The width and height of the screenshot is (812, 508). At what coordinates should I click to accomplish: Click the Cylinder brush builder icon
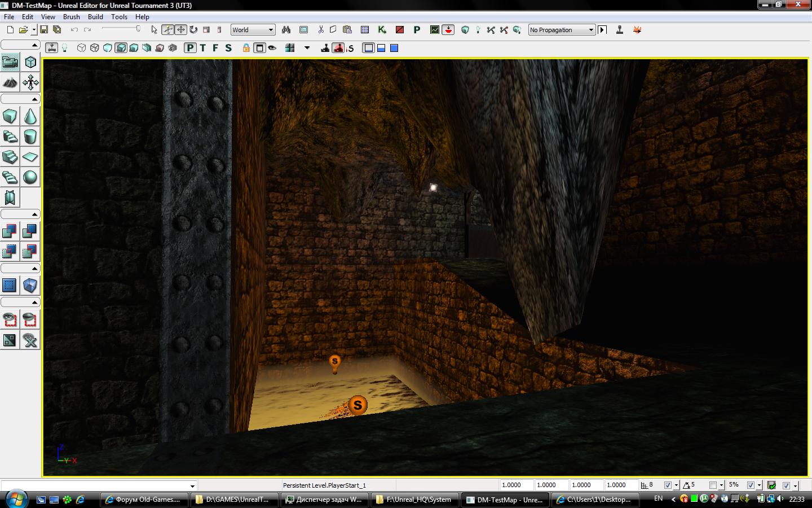pos(30,137)
